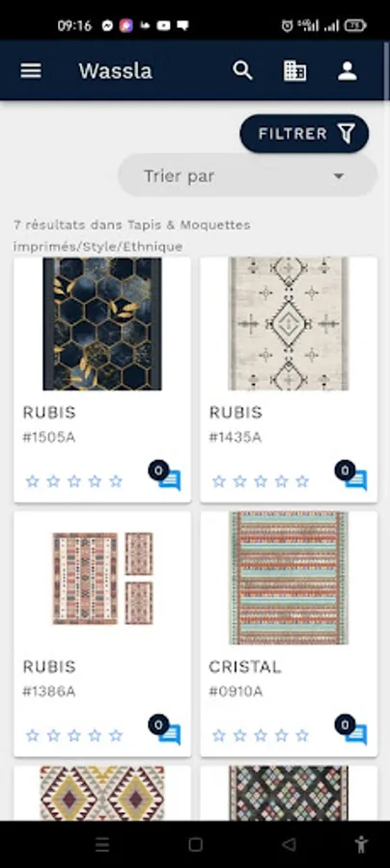Open the hamburger navigation menu
The image size is (390, 868).
[x=31, y=70]
